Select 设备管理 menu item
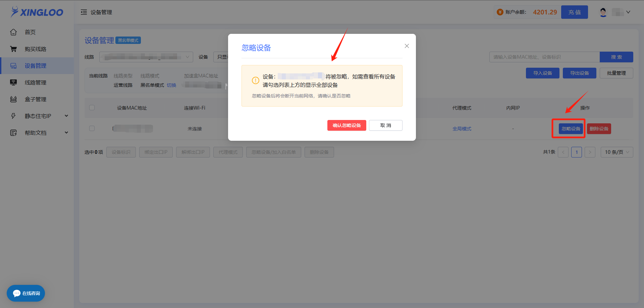The width and height of the screenshot is (644, 308). [37, 66]
